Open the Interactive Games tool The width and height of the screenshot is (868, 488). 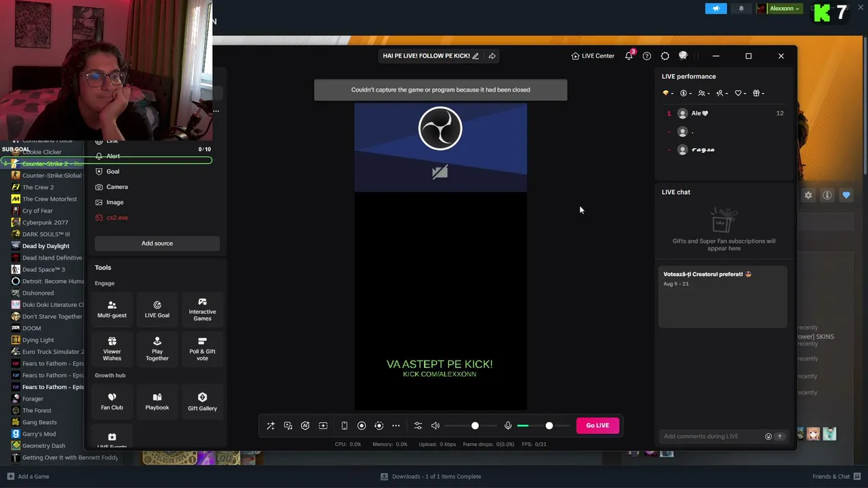(202, 310)
